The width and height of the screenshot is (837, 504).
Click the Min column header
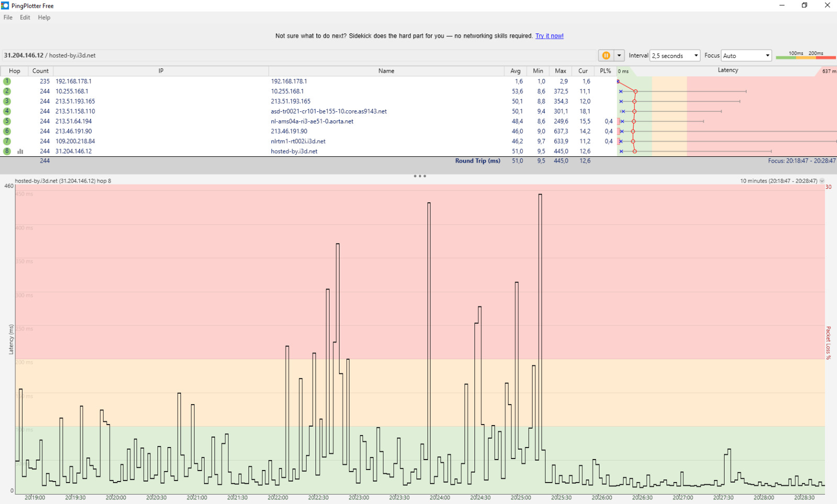[x=538, y=71]
